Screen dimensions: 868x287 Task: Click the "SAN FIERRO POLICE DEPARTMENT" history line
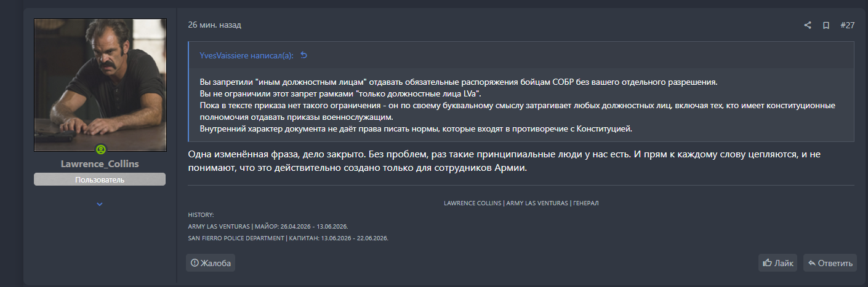288,238
